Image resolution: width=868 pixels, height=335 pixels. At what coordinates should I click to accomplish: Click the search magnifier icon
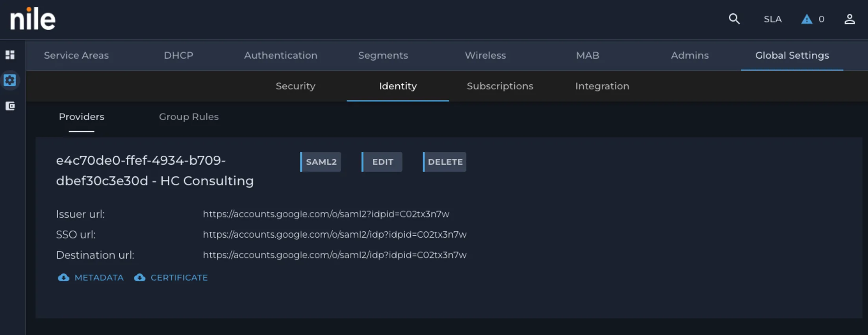734,19
